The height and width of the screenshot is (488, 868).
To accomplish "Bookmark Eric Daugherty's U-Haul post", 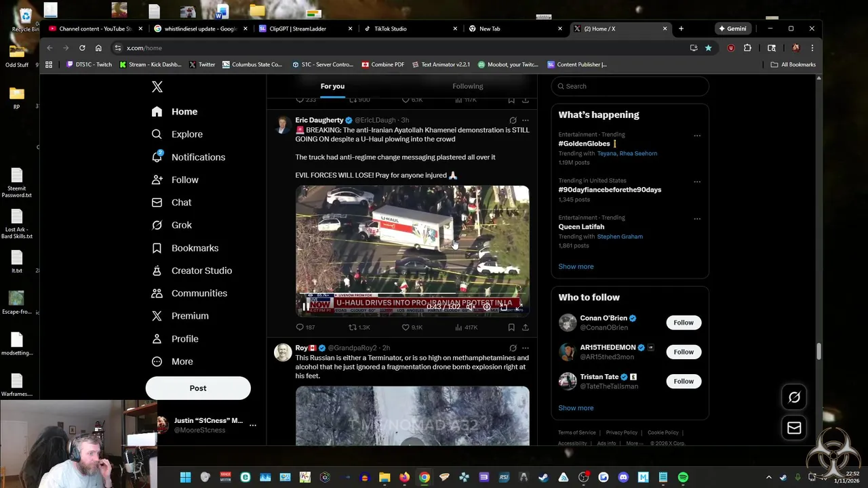I will 511,327.
